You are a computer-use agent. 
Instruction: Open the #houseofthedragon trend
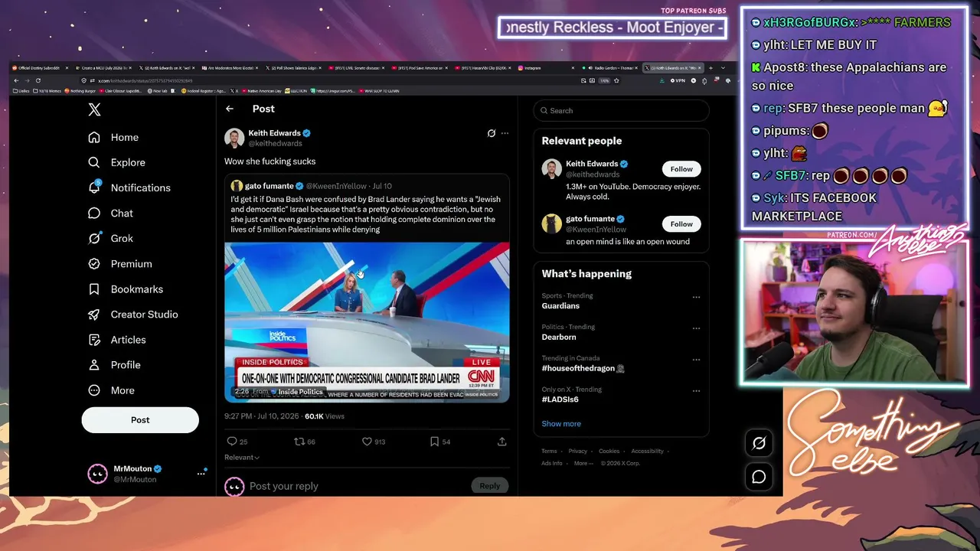[x=583, y=368]
